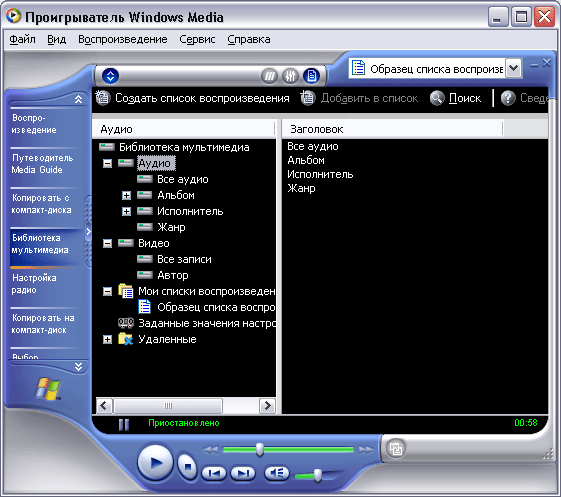The width and height of the screenshot is (561, 497).
Task: Click Альбом in the right list
Action: tap(306, 160)
